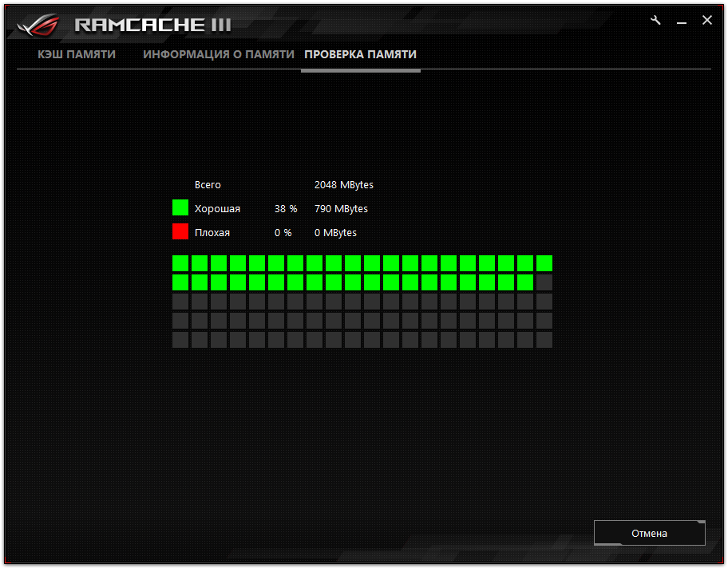This screenshot has width=728, height=568.
Task: Click the 790 MBytes good value
Action: tap(341, 209)
